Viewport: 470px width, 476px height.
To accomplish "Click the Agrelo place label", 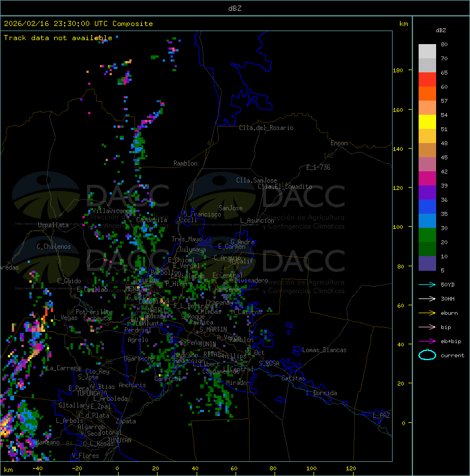I will point(138,340).
